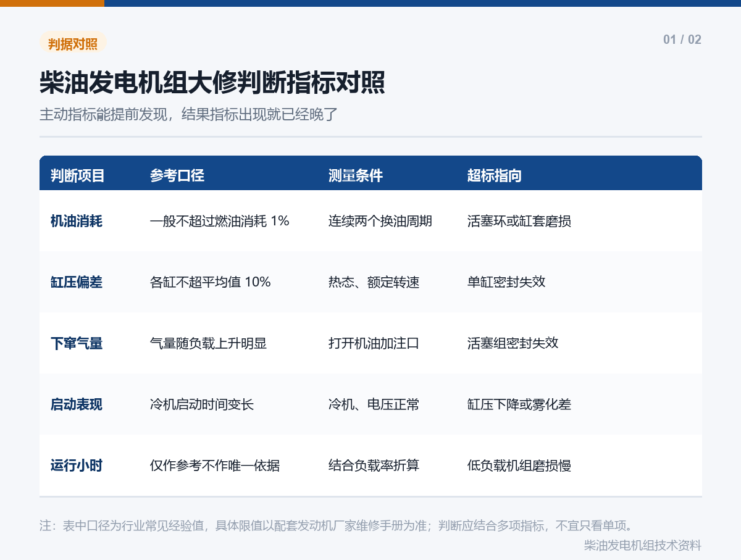Screen dimensions: 741x560
Task: Click column header 测量条件
Action: point(356,176)
